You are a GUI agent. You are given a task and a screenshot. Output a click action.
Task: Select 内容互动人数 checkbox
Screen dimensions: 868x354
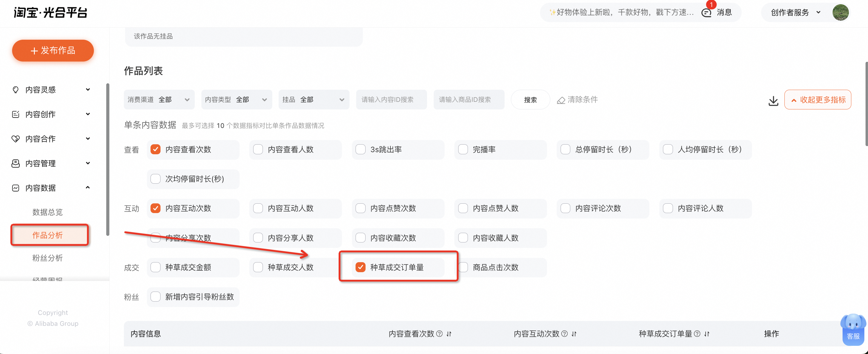pos(258,208)
